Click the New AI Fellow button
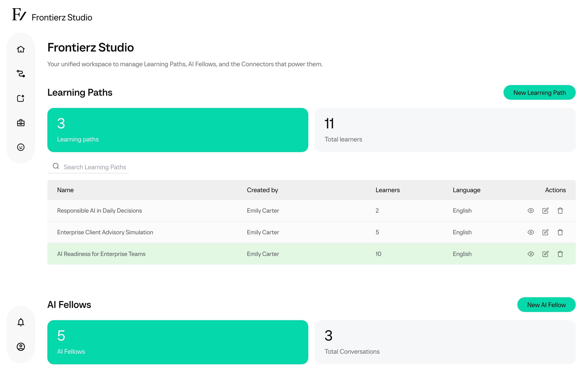 (546, 305)
